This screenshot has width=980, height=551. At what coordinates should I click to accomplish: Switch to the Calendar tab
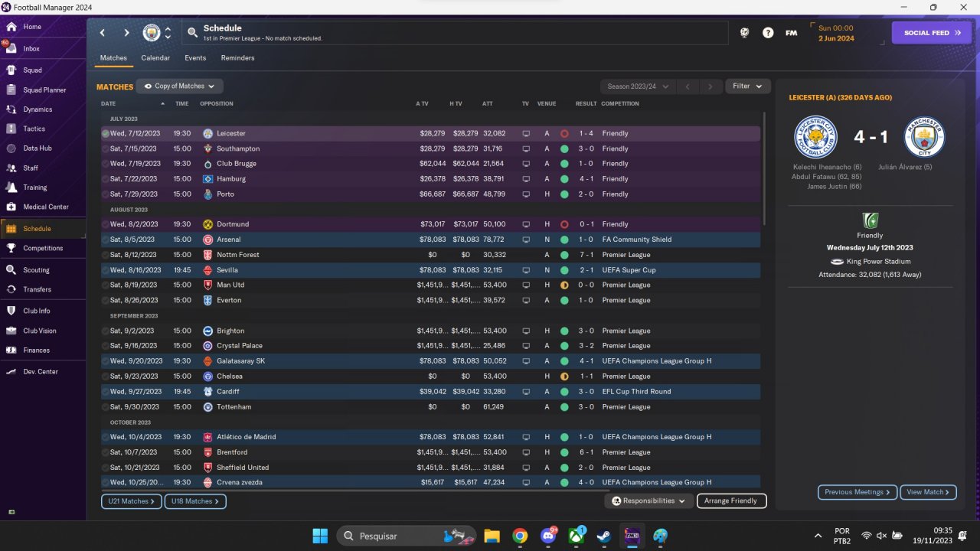[155, 58]
